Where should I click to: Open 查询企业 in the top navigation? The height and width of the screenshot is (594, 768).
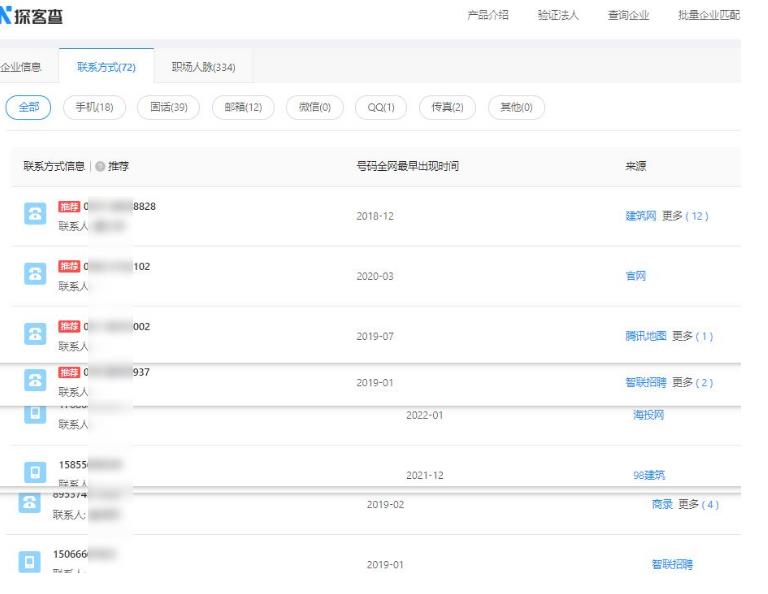click(628, 15)
